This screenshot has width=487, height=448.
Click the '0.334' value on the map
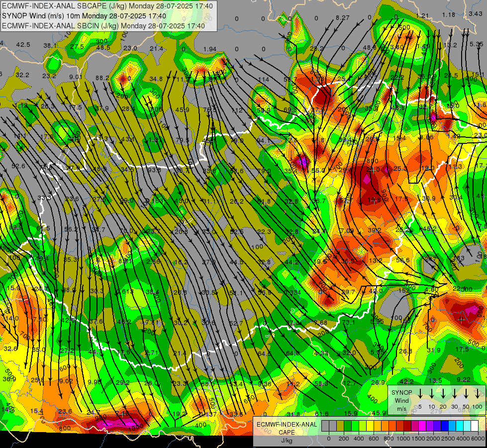click(292, 293)
